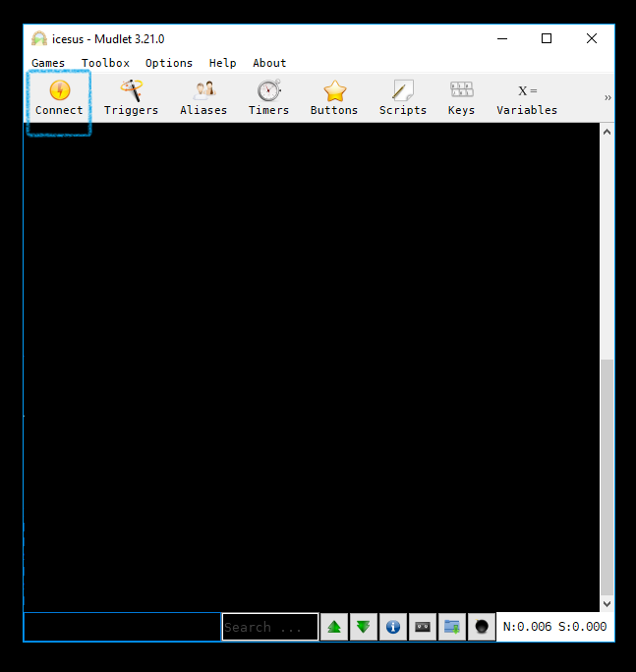
Task: Click the green search-up arrow button
Action: point(334,627)
